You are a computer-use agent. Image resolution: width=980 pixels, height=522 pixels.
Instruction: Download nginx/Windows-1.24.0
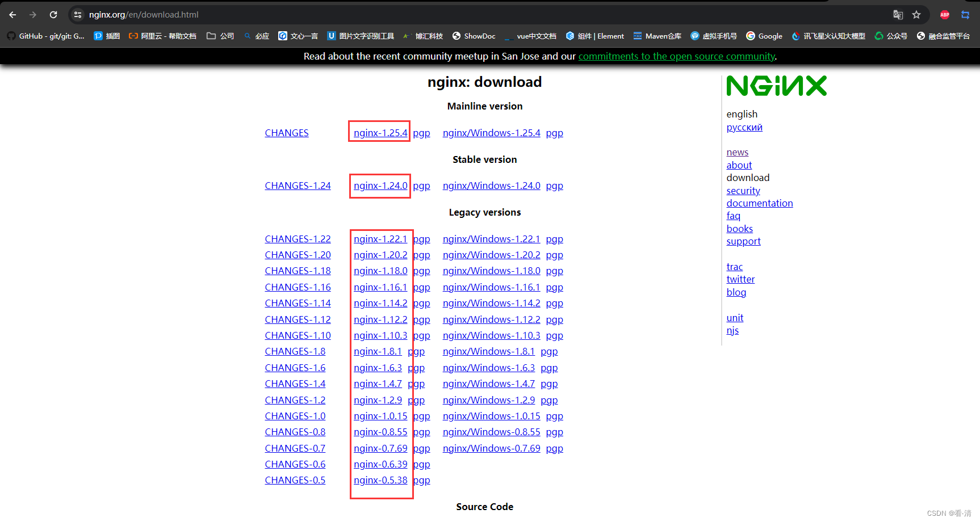pos(492,186)
